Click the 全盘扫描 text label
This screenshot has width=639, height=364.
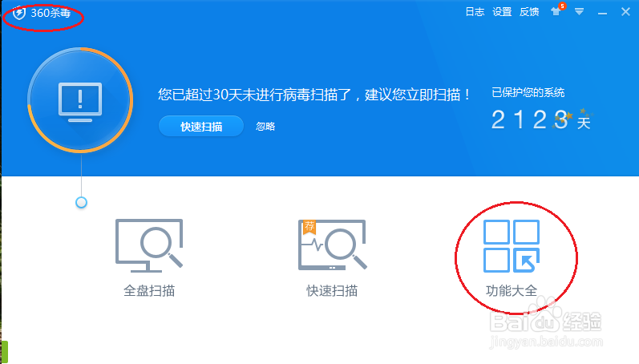[149, 291]
